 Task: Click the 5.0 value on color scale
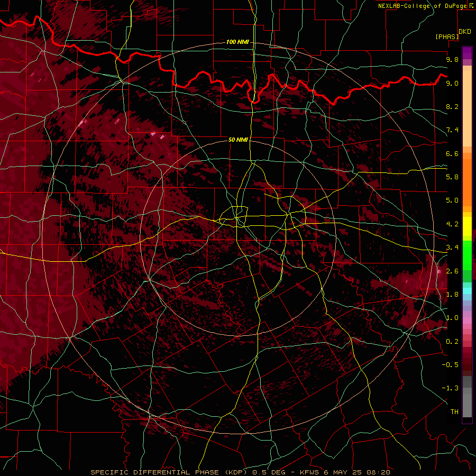tap(452, 200)
